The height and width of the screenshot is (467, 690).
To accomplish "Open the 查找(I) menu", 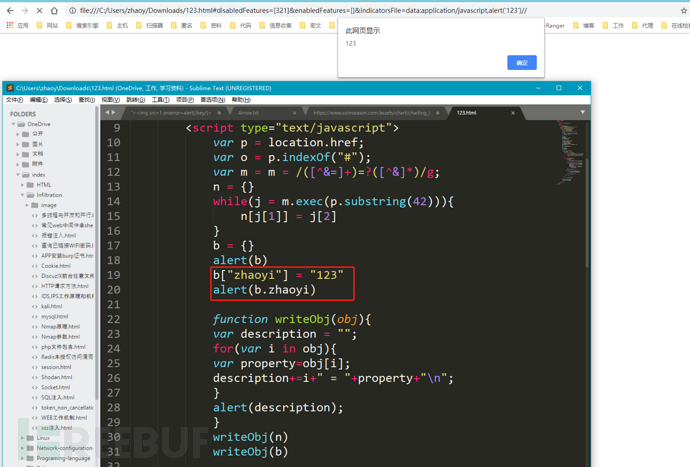I will (x=87, y=100).
